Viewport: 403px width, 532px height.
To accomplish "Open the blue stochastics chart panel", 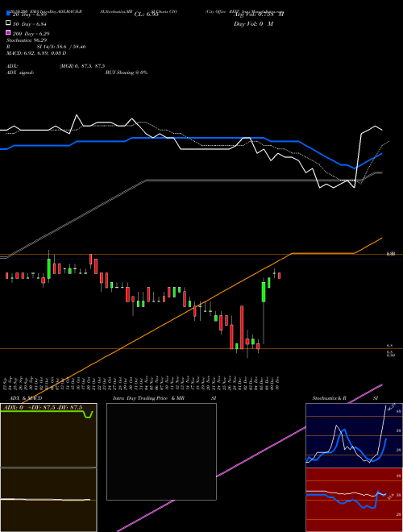I will coord(354,435).
